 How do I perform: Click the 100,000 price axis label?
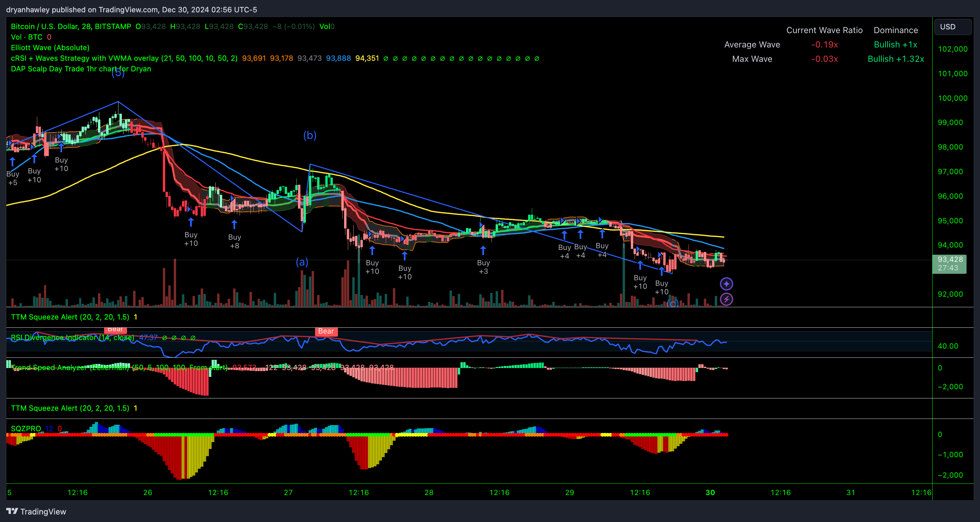(953, 98)
